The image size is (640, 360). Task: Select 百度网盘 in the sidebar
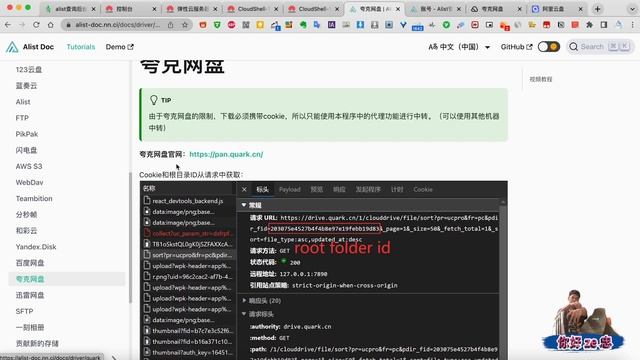(x=30, y=263)
